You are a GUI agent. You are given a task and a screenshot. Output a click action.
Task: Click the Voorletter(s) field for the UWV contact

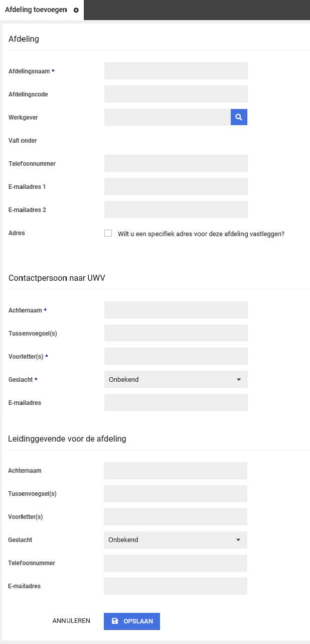pyautogui.click(x=176, y=356)
